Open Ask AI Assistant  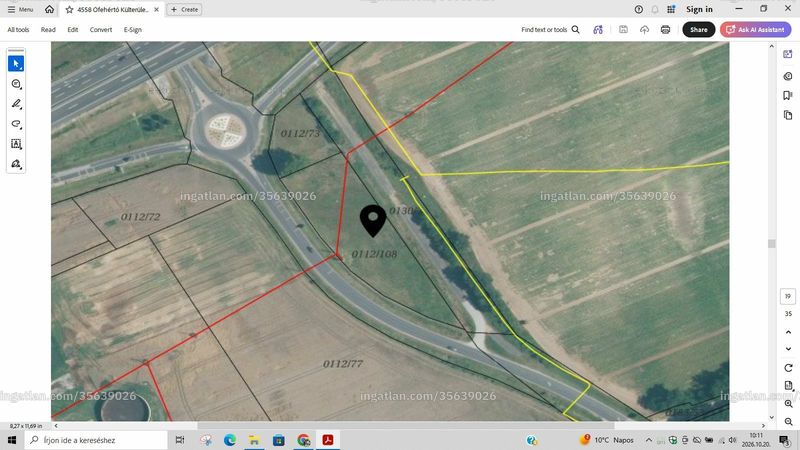(x=755, y=30)
